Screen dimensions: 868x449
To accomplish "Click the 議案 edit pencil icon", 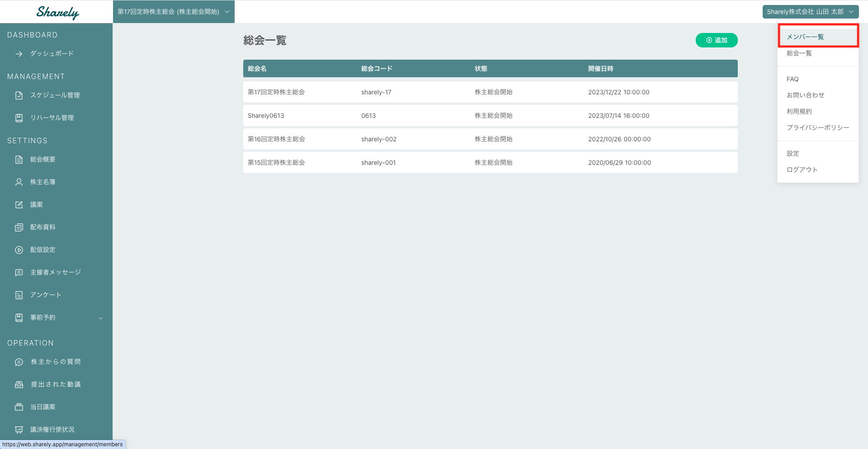I will (x=19, y=205).
